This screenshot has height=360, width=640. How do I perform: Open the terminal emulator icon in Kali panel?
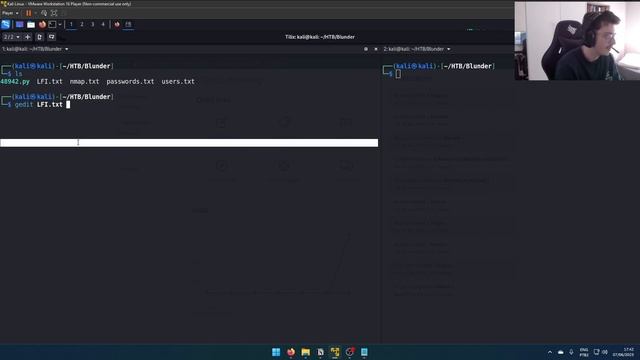53,24
